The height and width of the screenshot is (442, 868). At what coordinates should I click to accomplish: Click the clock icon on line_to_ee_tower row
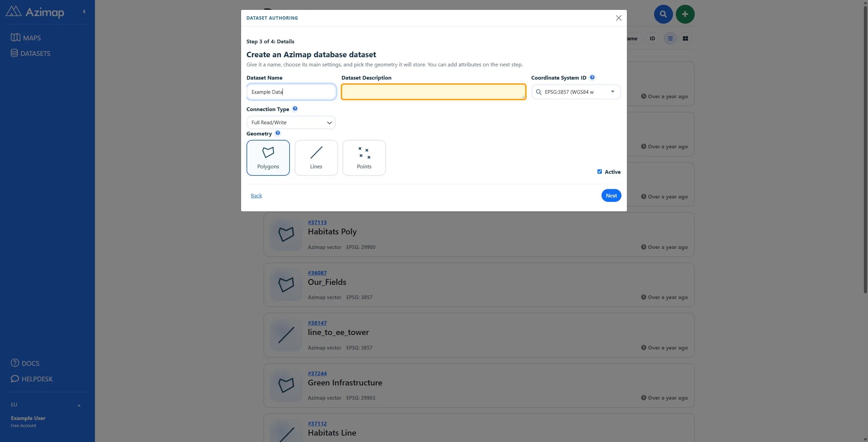coord(643,348)
